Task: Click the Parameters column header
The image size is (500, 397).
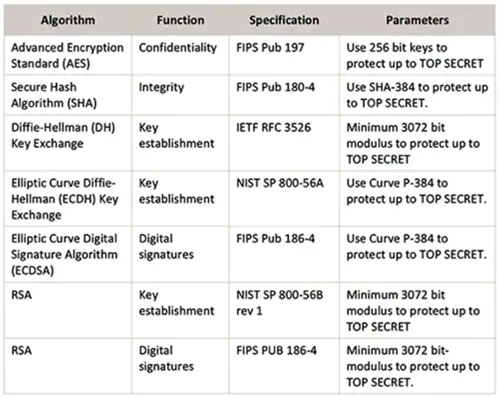Action: (x=417, y=20)
